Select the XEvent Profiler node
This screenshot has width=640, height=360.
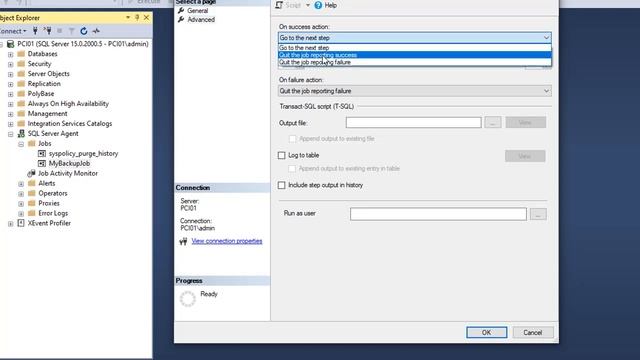49,223
